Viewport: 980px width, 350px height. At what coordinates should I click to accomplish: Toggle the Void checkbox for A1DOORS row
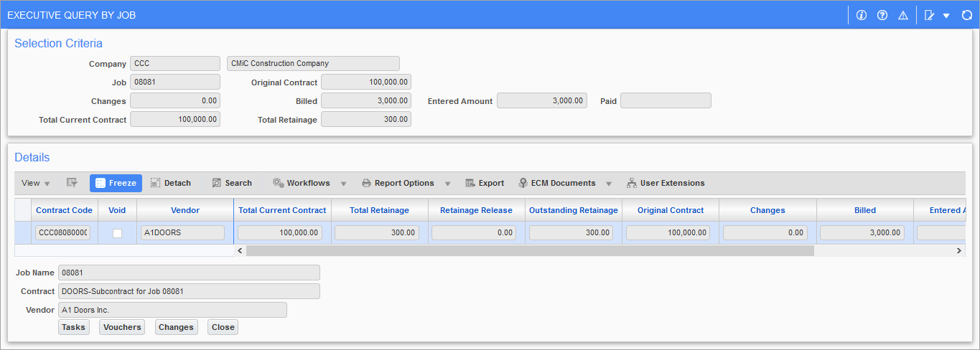pos(117,233)
